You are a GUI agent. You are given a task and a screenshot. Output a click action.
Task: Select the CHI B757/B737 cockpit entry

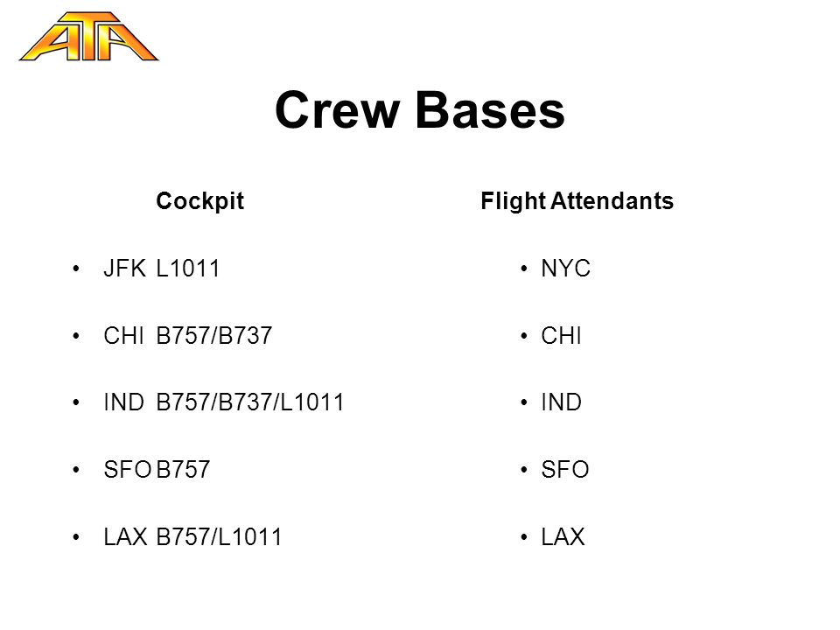pyautogui.click(x=188, y=336)
